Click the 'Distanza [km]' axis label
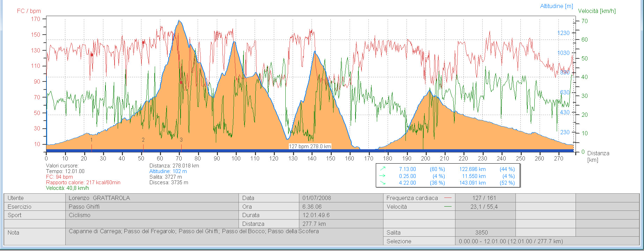Image resolution: width=644 pixels, height=251 pixels. 598,156
